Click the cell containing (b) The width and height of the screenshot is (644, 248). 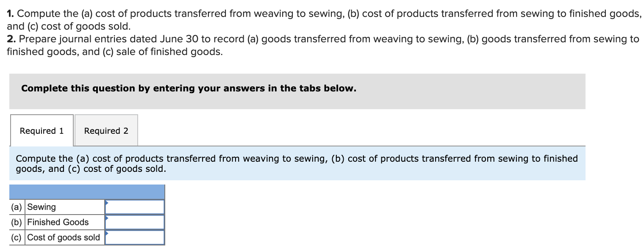17,222
